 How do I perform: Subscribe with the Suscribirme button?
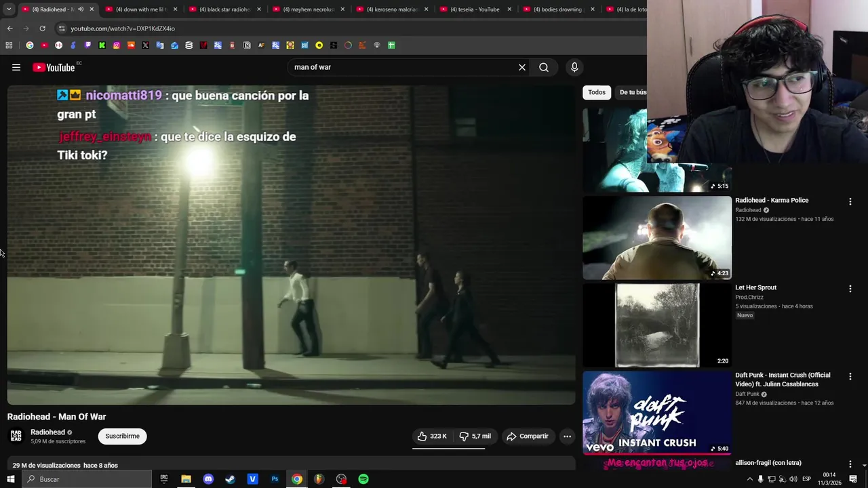coord(122,436)
